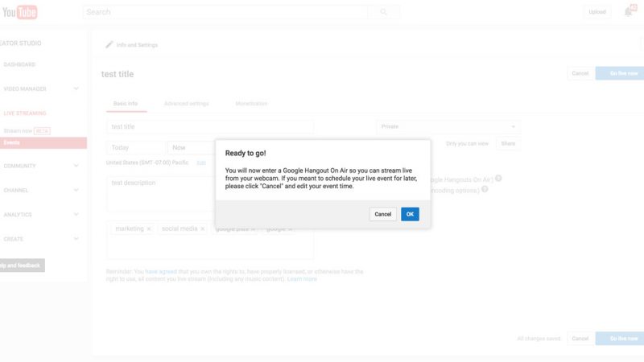The image size is (644, 362).
Task: Click the search magnifier button
Action: click(383, 12)
